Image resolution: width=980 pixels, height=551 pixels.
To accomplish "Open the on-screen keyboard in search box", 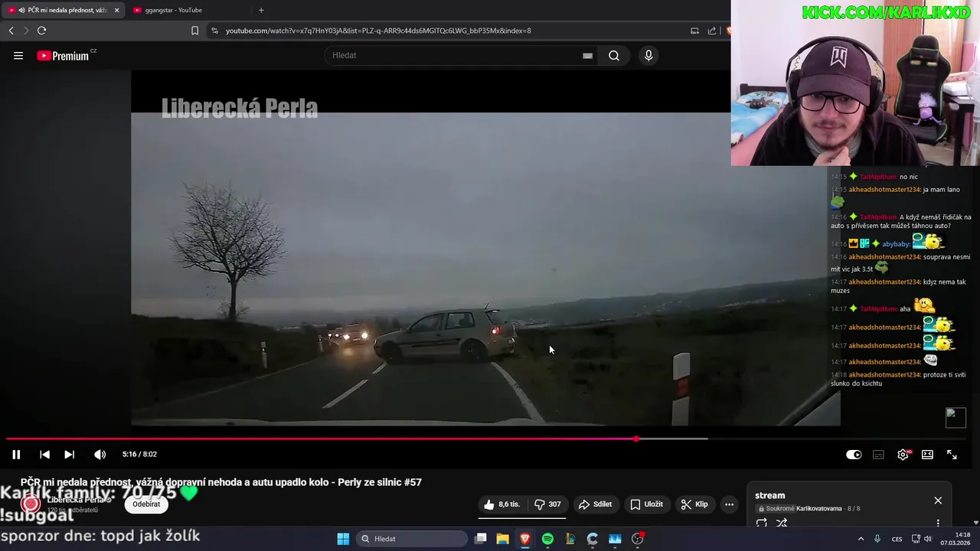I will pyautogui.click(x=587, y=56).
